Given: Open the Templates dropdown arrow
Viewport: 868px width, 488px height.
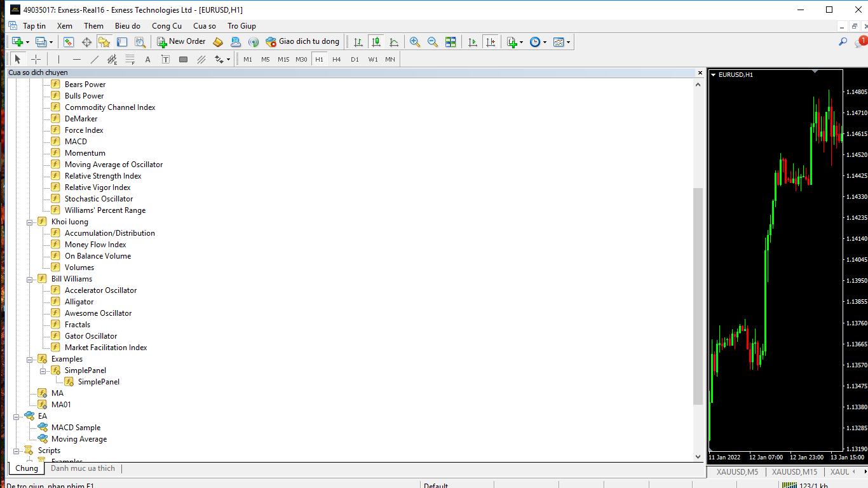Looking at the screenshot, I should tap(568, 42).
